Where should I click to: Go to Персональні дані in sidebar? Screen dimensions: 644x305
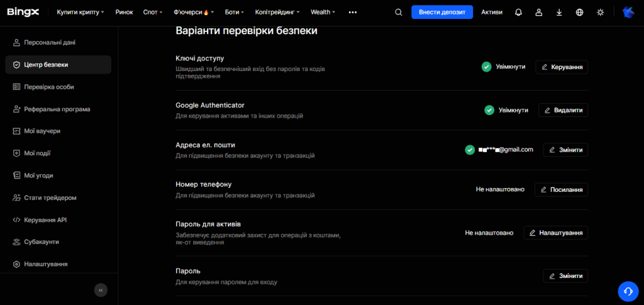click(58, 42)
